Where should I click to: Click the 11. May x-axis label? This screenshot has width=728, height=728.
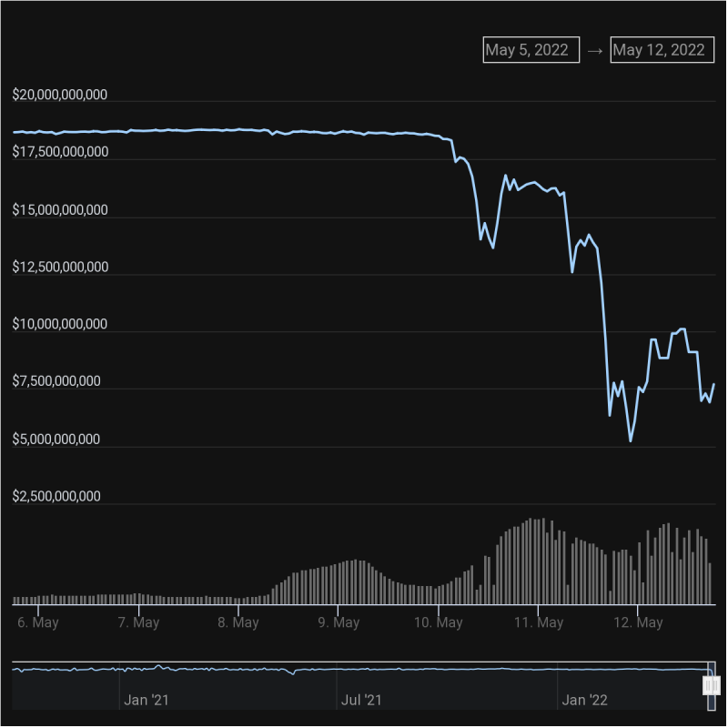coord(538,622)
